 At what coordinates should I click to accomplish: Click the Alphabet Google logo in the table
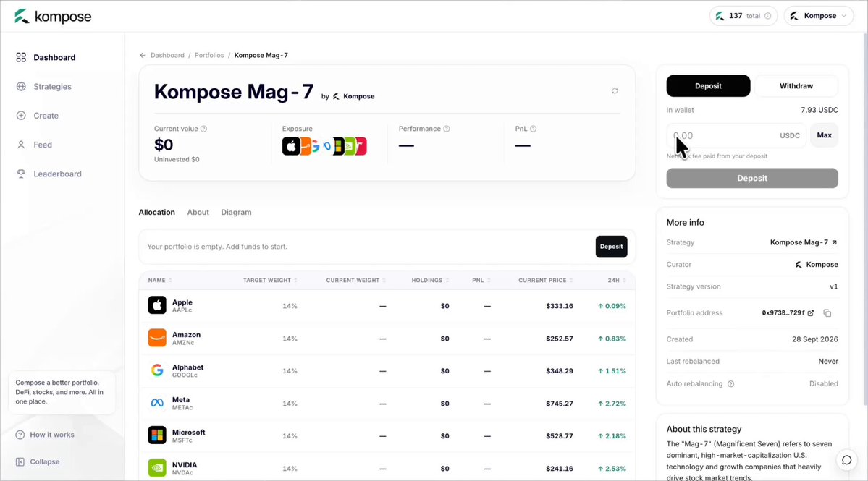157,370
